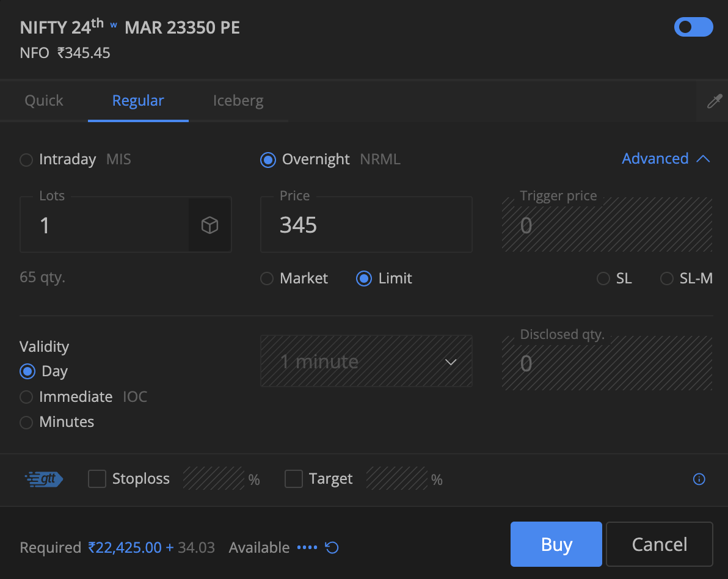Select SL-M order type
The width and height of the screenshot is (728, 579).
click(666, 279)
